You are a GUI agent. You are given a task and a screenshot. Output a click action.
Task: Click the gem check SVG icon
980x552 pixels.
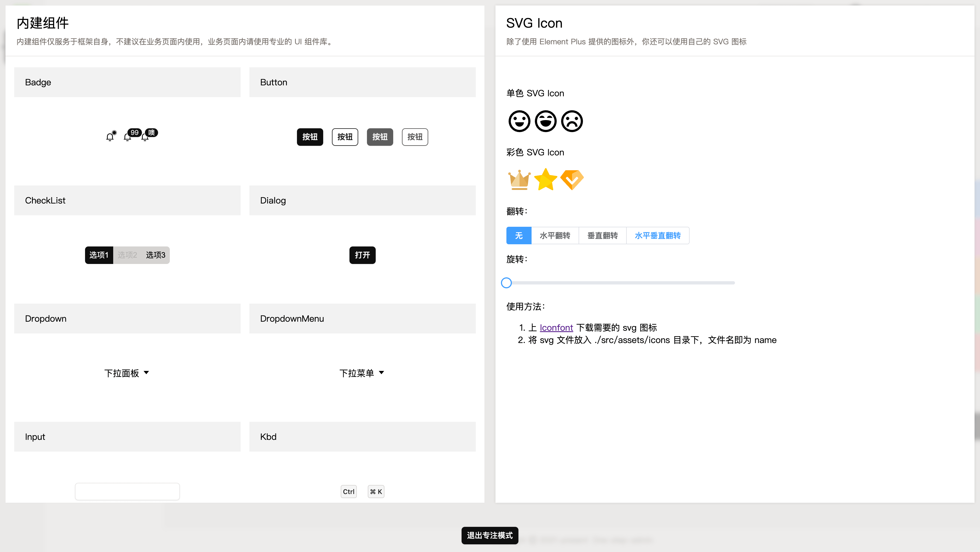pos(572,179)
